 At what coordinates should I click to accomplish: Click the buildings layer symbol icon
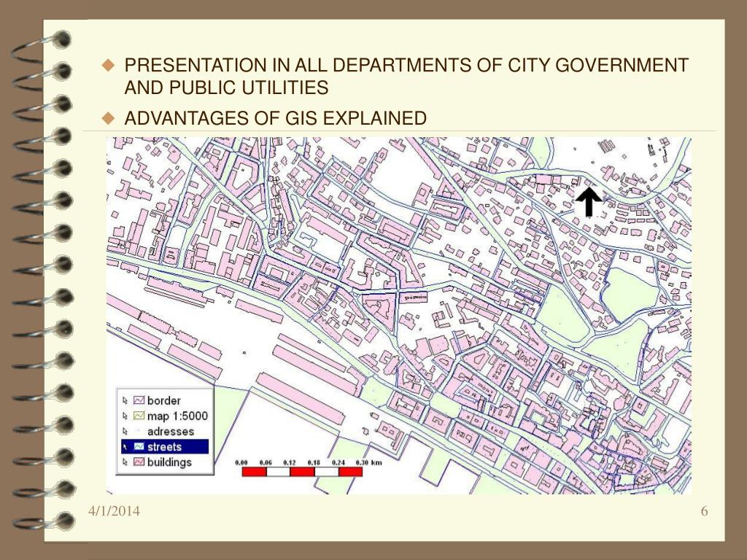click(x=139, y=462)
